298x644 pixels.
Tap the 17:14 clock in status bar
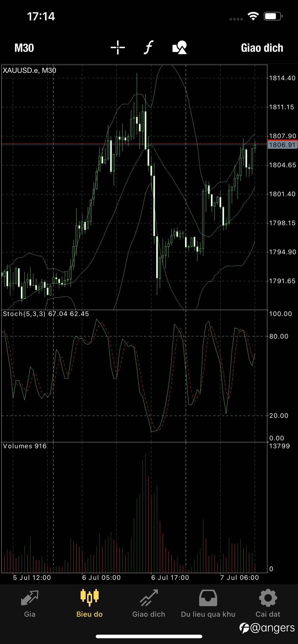click(41, 17)
